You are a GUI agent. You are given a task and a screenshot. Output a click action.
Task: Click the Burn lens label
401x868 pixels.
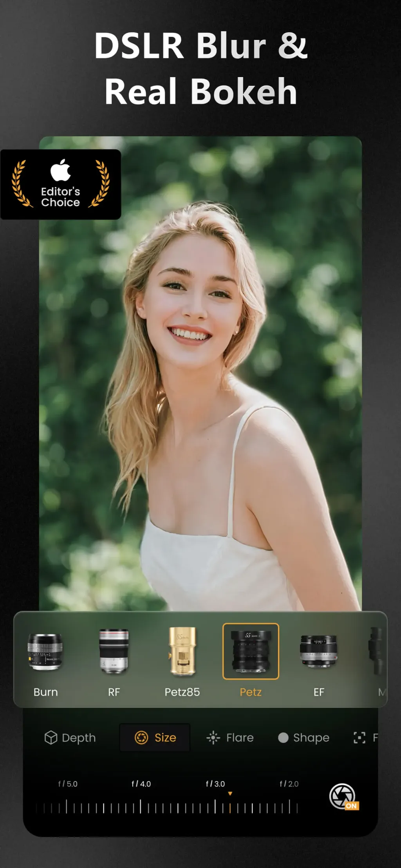tap(45, 692)
